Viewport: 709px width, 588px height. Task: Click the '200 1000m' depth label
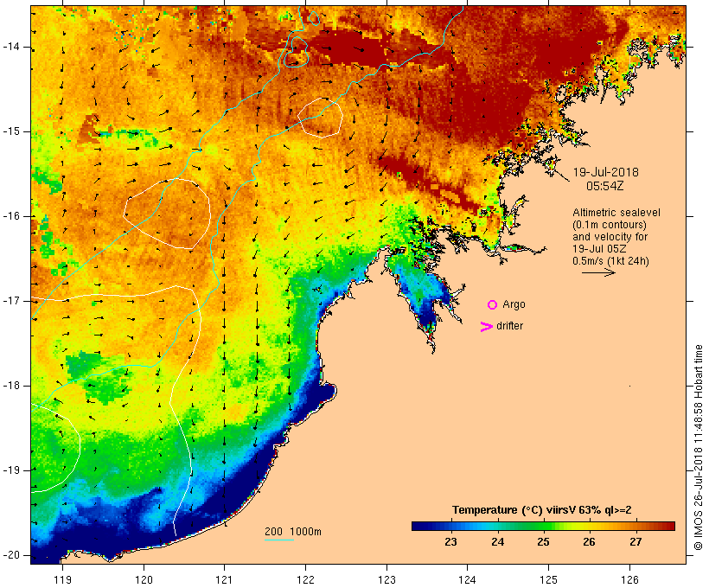(293, 532)
